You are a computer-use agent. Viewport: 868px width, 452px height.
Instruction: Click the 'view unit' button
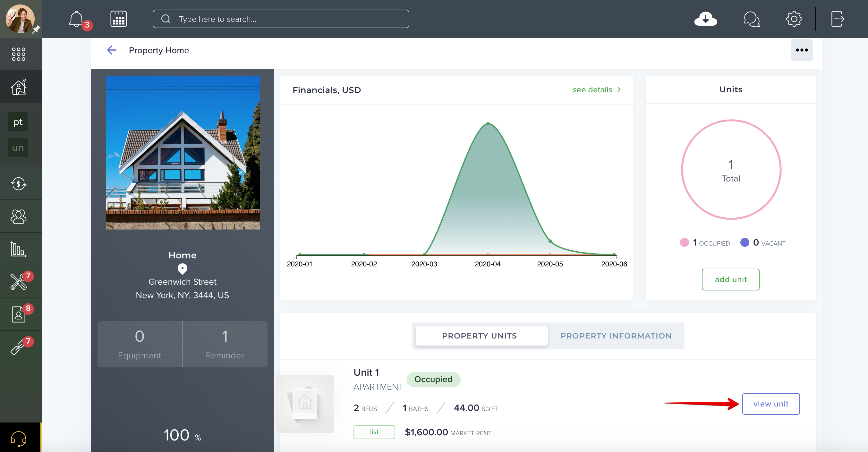770,404
